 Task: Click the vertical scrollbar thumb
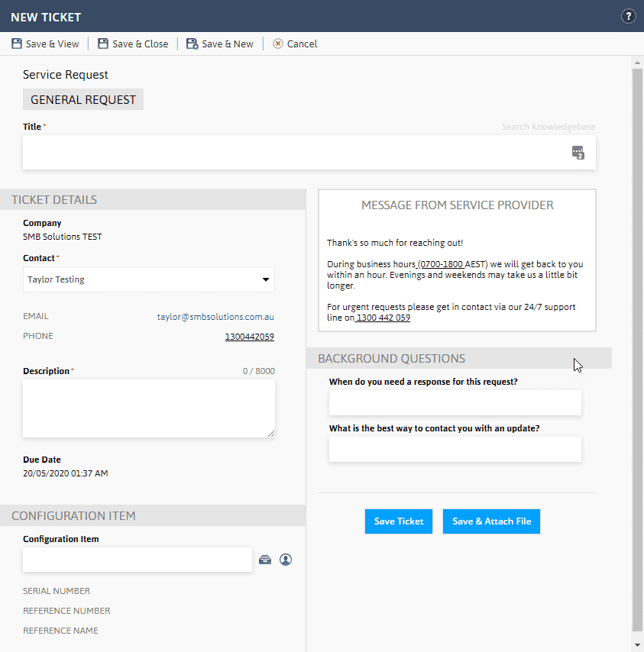637,350
